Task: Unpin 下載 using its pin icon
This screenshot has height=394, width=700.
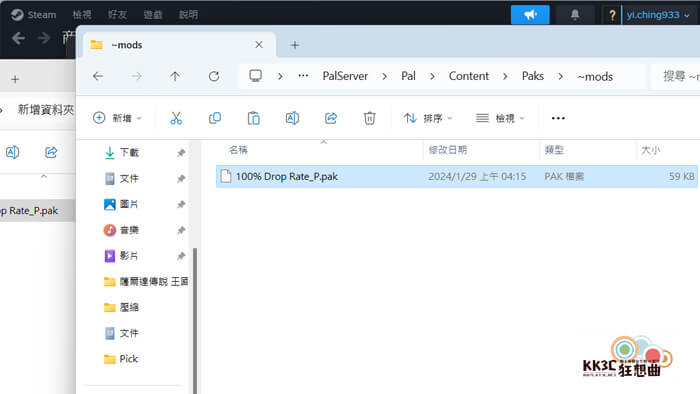Action: 181,153
